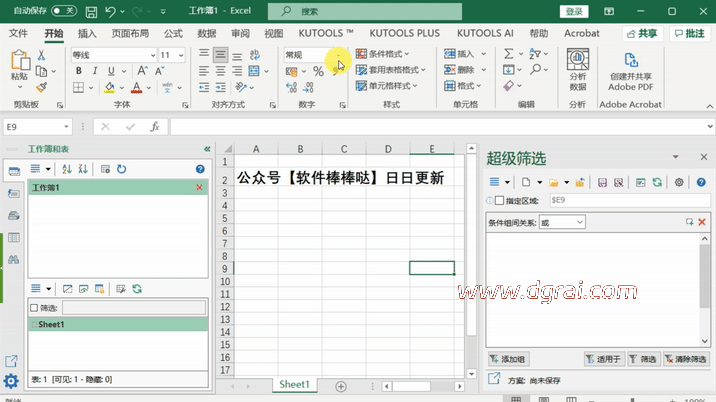Screen dimensions: 716x402
Task: Click the save scenario icon in Super Filter
Action: point(603,183)
